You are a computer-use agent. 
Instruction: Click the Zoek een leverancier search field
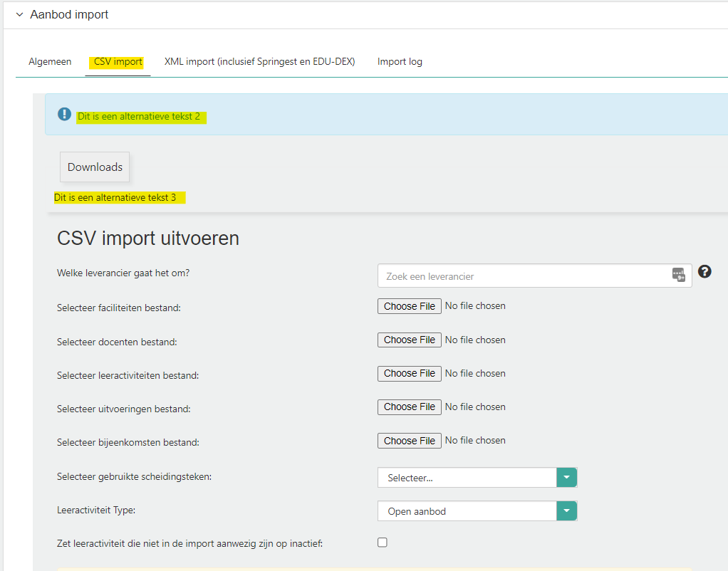524,276
